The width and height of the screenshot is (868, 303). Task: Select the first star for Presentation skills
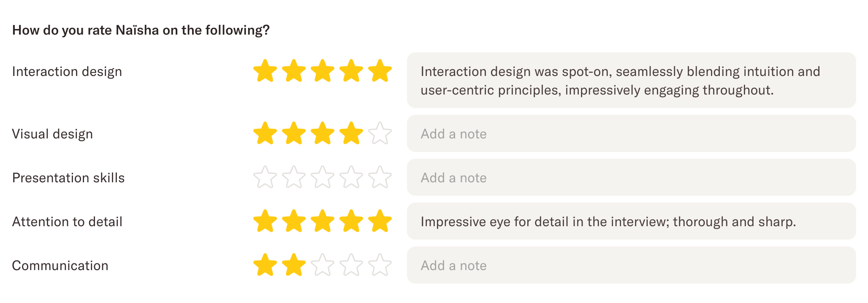click(x=265, y=178)
